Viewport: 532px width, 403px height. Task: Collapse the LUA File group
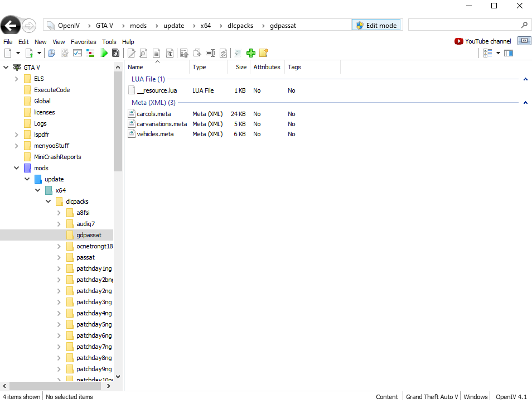click(x=525, y=79)
